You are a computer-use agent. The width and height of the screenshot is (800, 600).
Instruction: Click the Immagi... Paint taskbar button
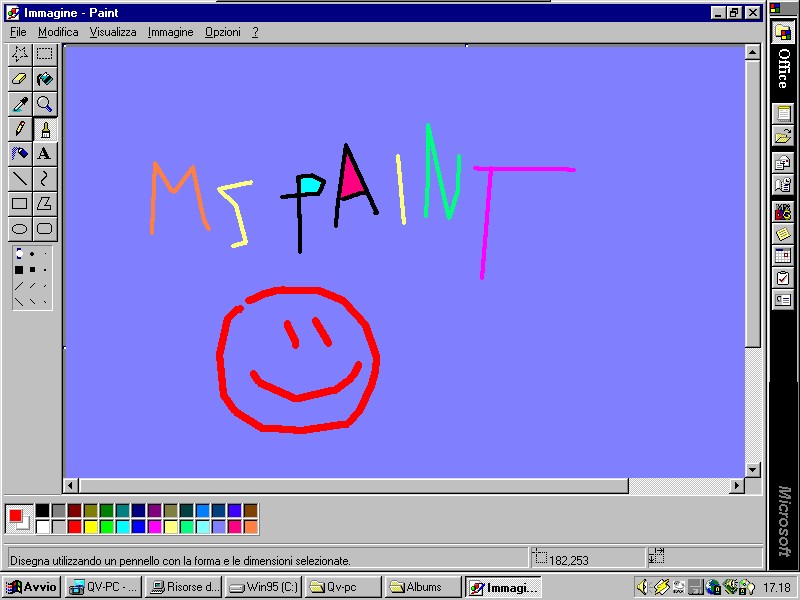click(x=503, y=587)
